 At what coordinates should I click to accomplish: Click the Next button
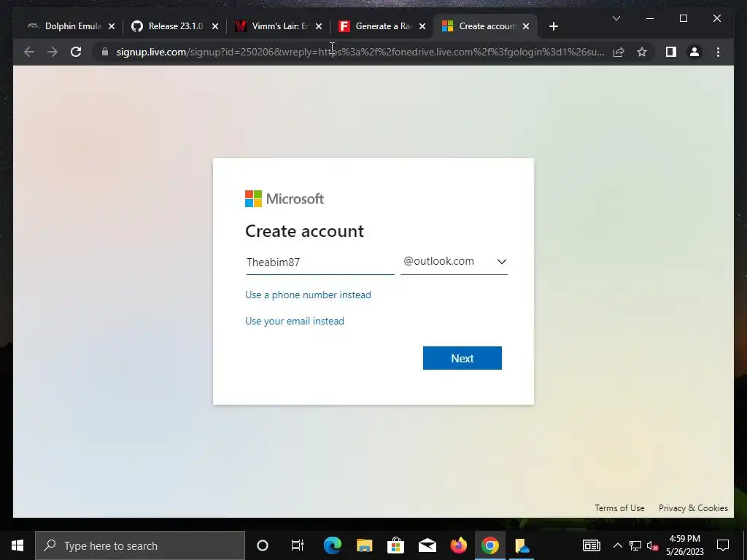462,358
